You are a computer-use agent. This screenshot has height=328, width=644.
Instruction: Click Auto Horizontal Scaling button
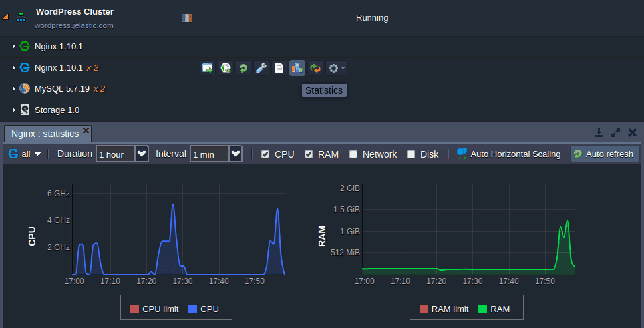coord(508,154)
